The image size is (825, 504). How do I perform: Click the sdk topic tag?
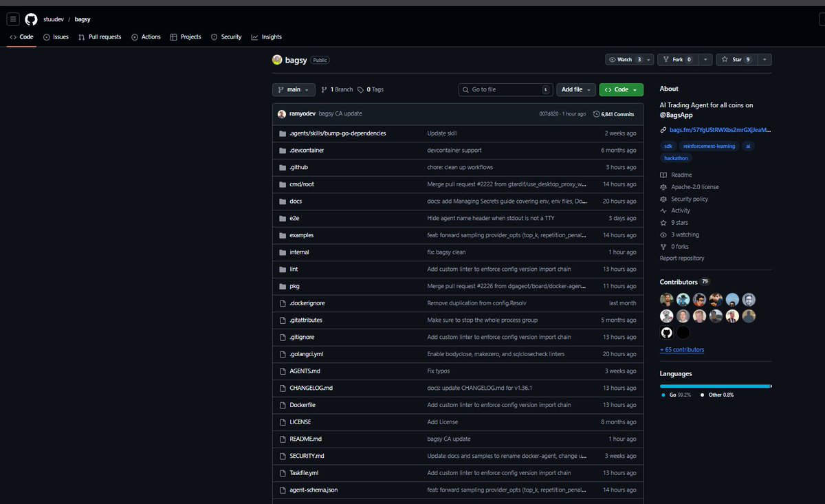pyautogui.click(x=668, y=146)
